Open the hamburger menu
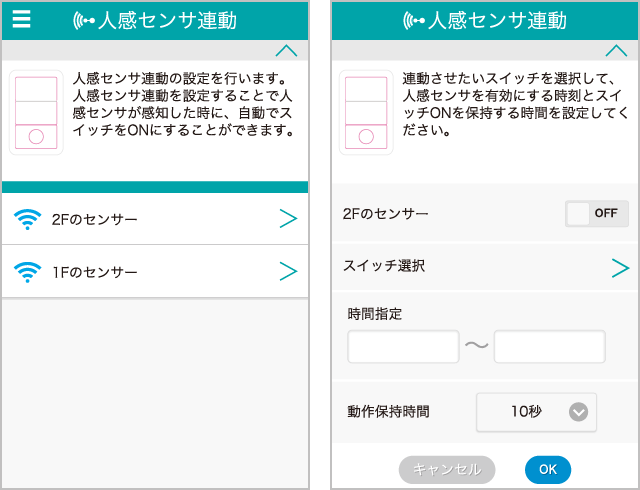Image resolution: width=640 pixels, height=490 pixels. (21, 19)
